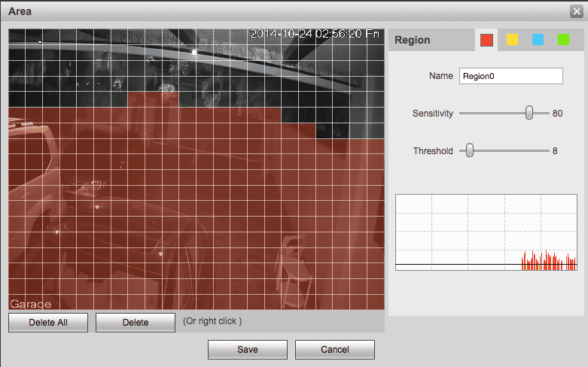
Task: Click the far left end of Sensitivity track
Action: [x=461, y=113]
